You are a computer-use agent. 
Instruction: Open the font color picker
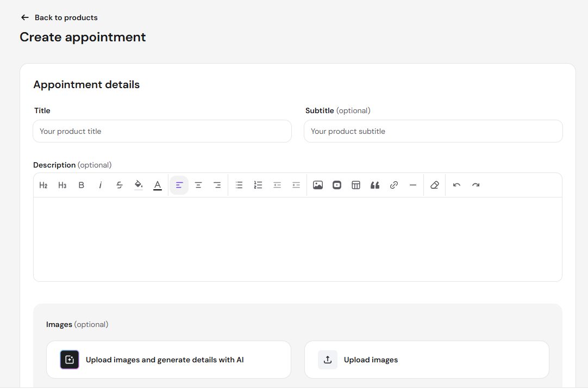tap(158, 185)
